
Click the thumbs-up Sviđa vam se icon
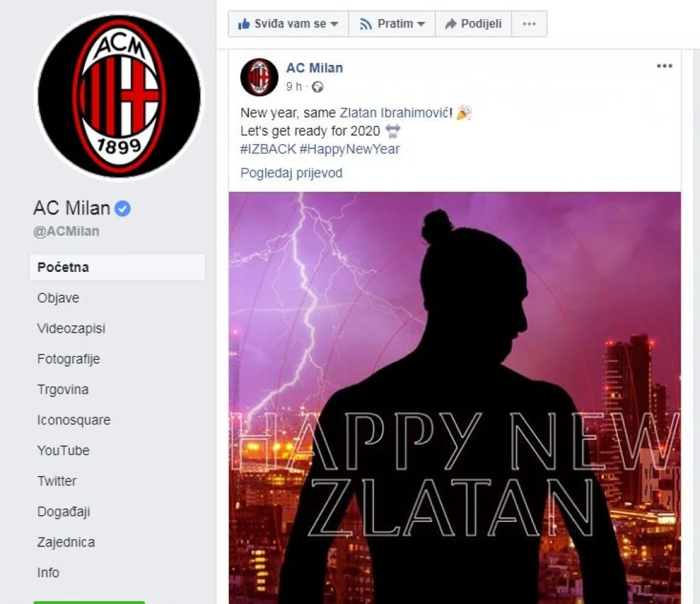point(244,24)
